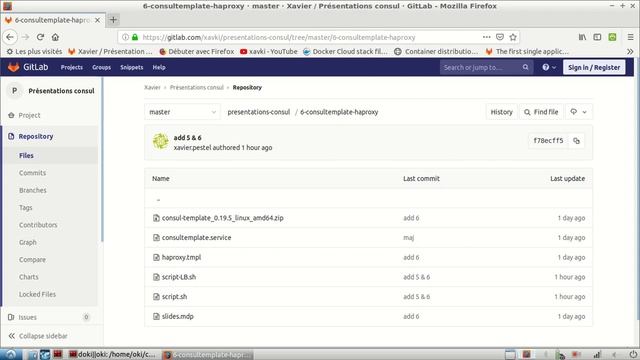Click the Find file button

point(541,112)
